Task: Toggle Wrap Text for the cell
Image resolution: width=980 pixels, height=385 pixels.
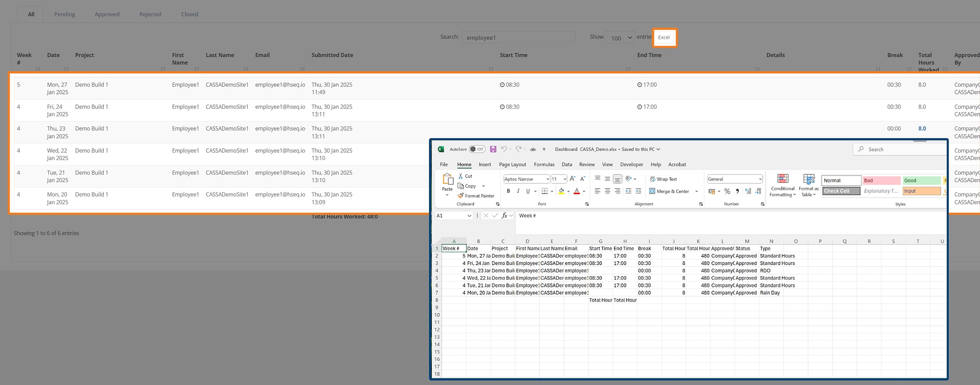Action: click(663, 179)
